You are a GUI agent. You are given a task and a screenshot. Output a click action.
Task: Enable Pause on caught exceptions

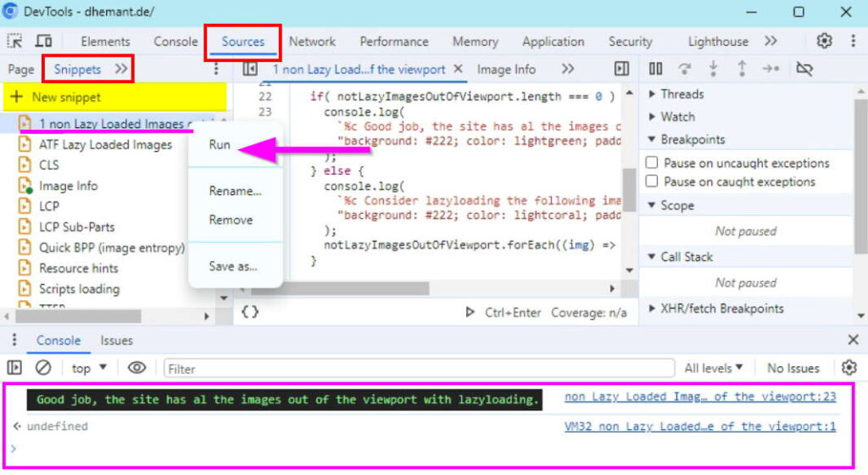coord(652,181)
